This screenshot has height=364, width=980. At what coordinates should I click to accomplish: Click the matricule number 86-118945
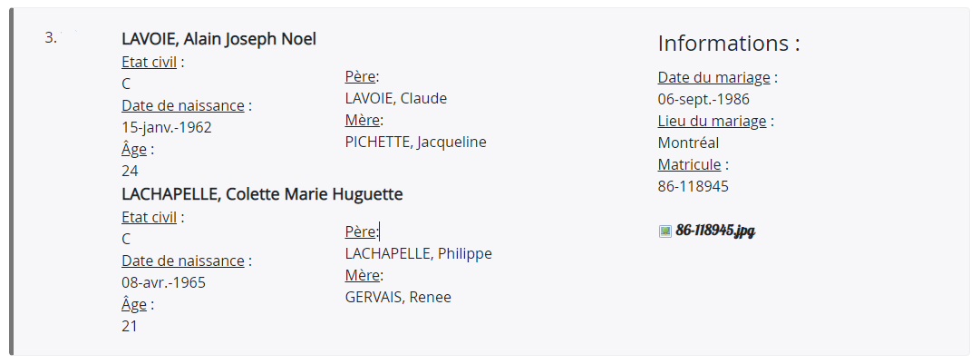(x=694, y=186)
